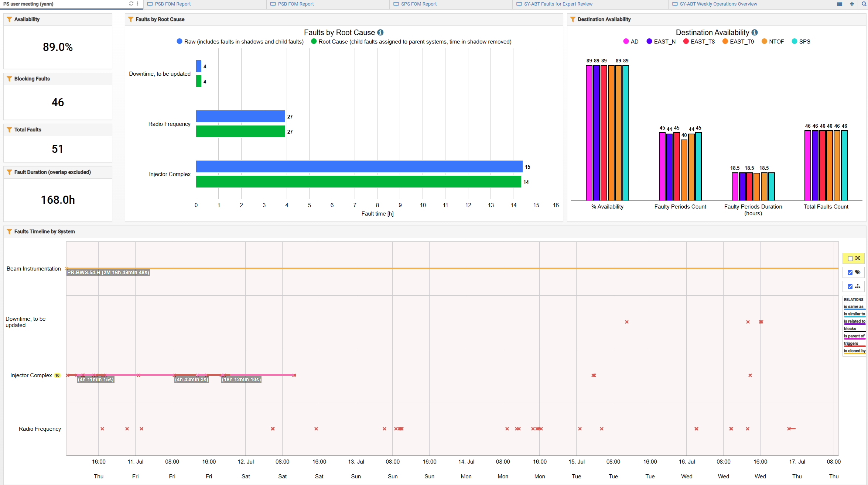Uncheck the hierarchy relations checkbox
The height and width of the screenshot is (485, 868).
pyautogui.click(x=850, y=286)
